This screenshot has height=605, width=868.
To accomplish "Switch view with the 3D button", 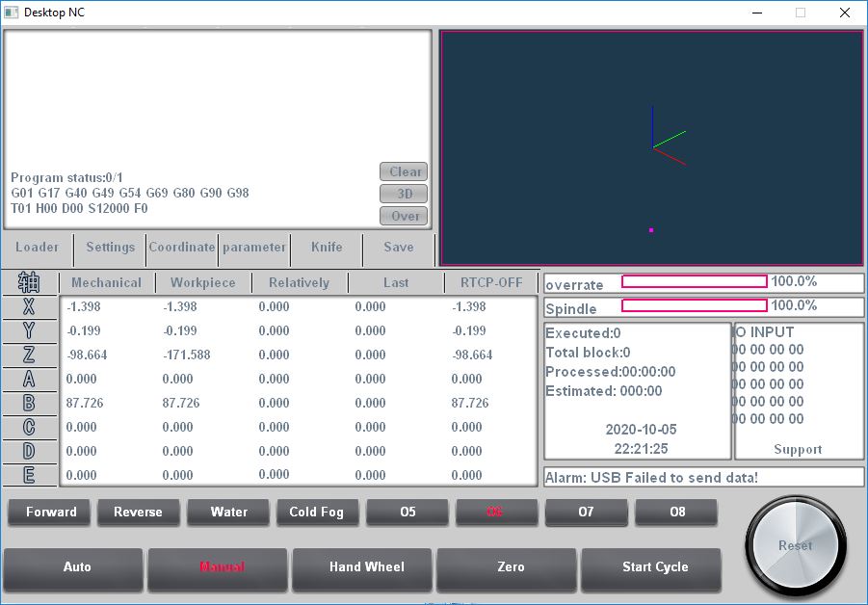I will 405,195.
